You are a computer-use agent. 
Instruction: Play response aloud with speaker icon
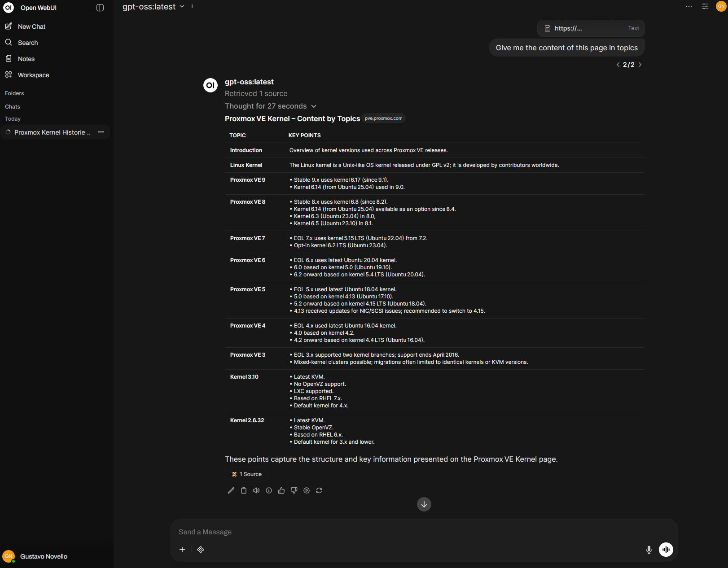pos(256,490)
